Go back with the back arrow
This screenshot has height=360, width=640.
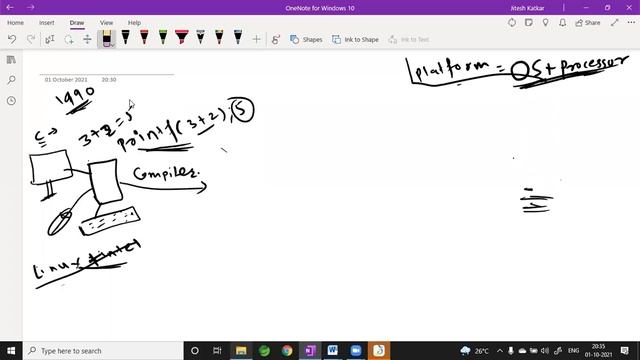point(10,7)
